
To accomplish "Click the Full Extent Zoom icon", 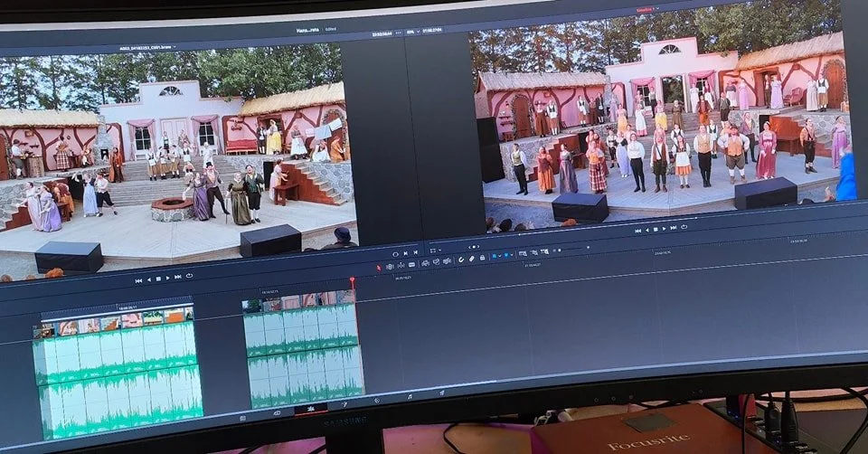I will coord(523,253).
